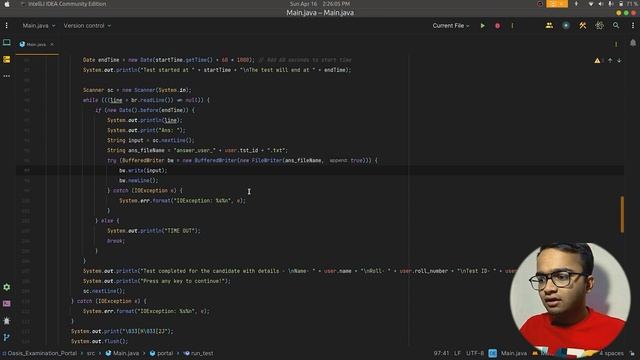This screenshot has height=360, width=640.
Task: Open the far-right toolbar kebab menu
Action: pos(633,26)
